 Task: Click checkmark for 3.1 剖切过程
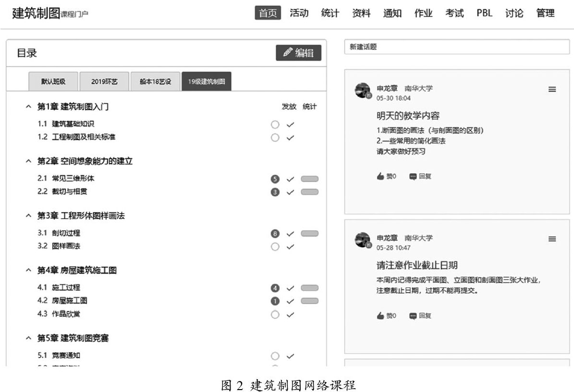tap(290, 234)
